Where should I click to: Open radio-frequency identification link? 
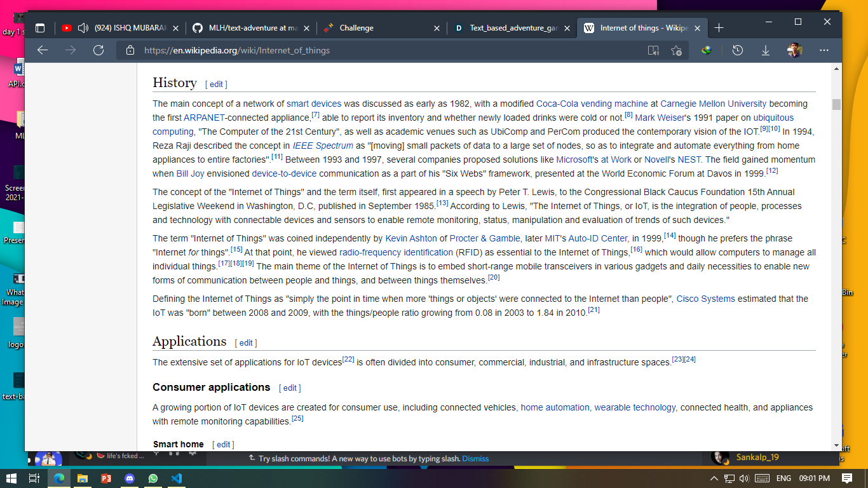coord(396,252)
